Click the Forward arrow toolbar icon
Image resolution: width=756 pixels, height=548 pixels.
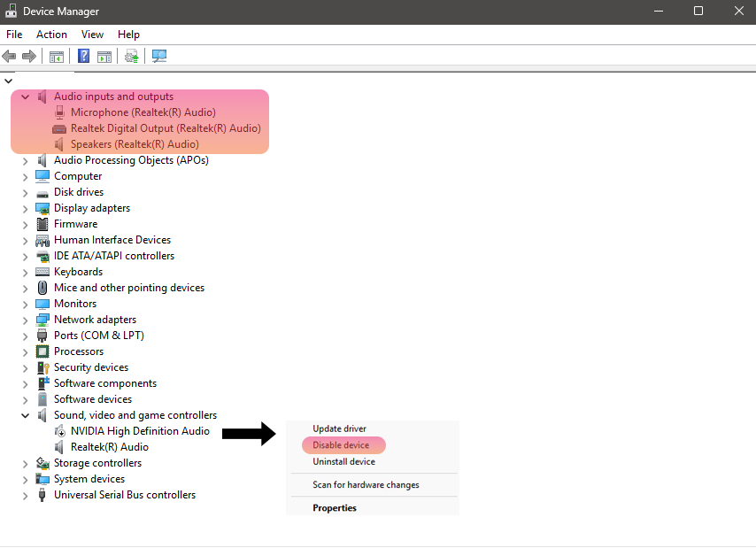(x=29, y=57)
